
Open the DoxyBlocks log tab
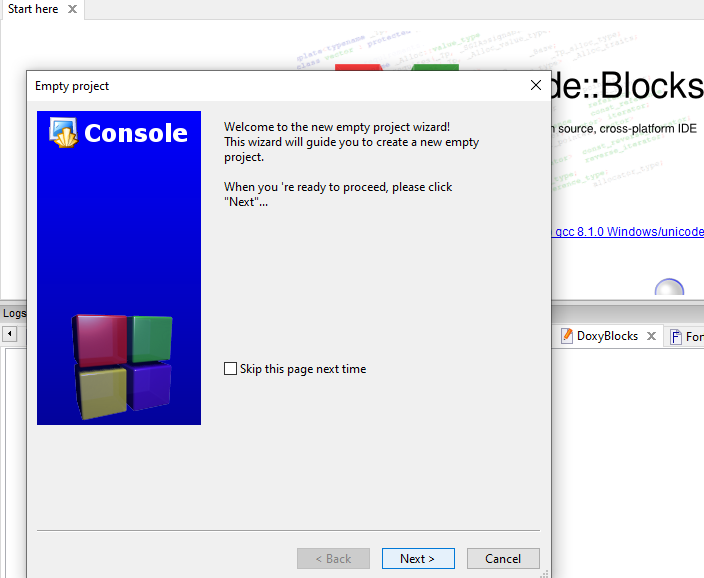click(607, 336)
